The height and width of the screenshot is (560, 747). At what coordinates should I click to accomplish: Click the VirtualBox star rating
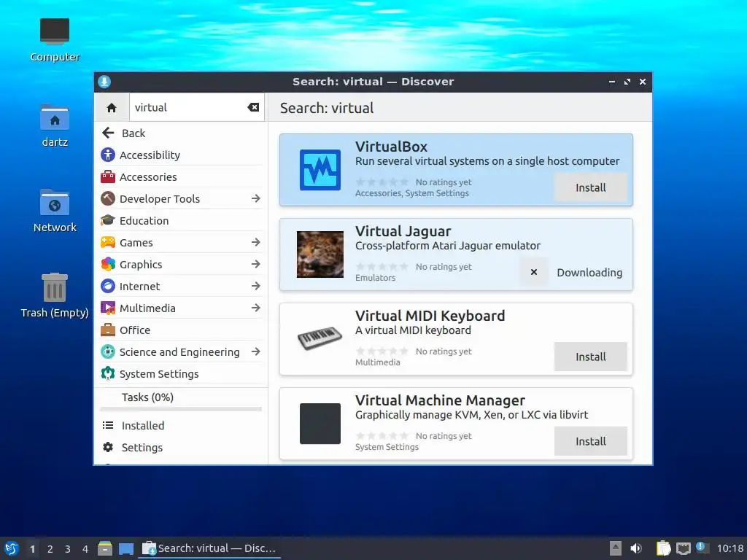[382, 182]
